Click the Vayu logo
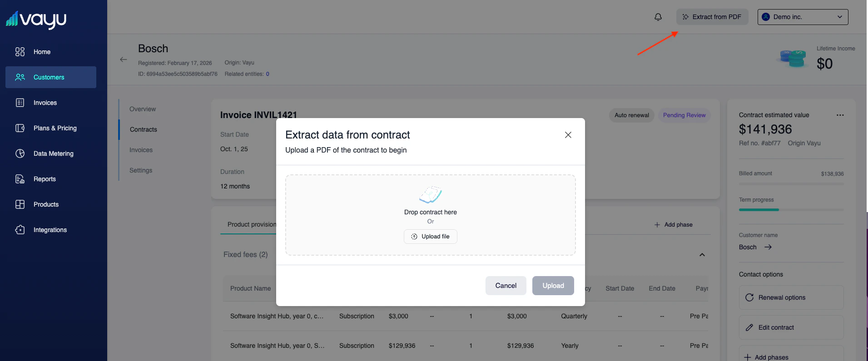 pos(36,20)
